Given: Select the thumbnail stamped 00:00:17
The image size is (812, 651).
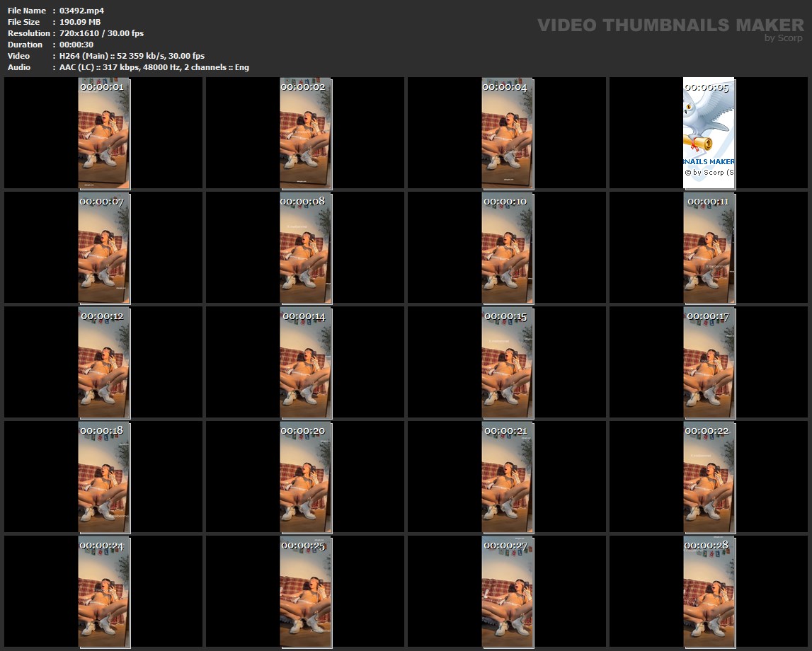Looking at the screenshot, I should click(x=709, y=364).
